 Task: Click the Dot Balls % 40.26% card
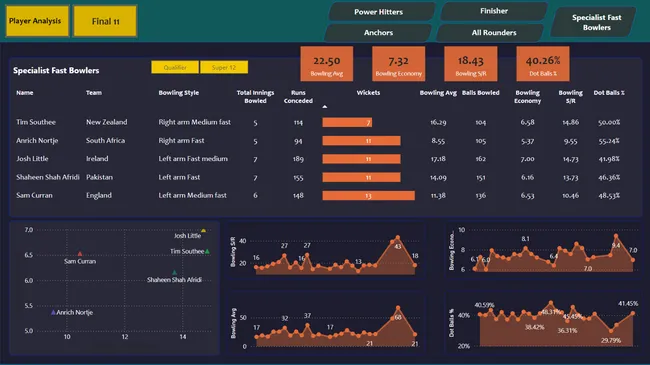click(x=543, y=64)
